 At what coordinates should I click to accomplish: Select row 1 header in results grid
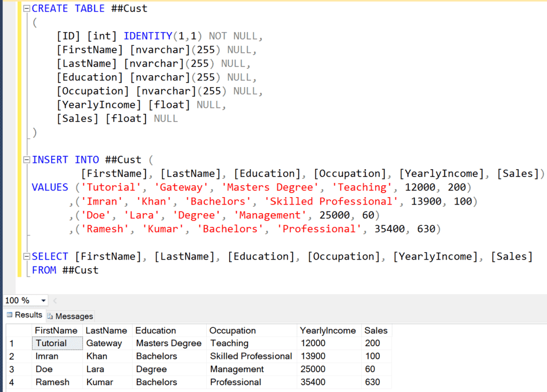18,343
